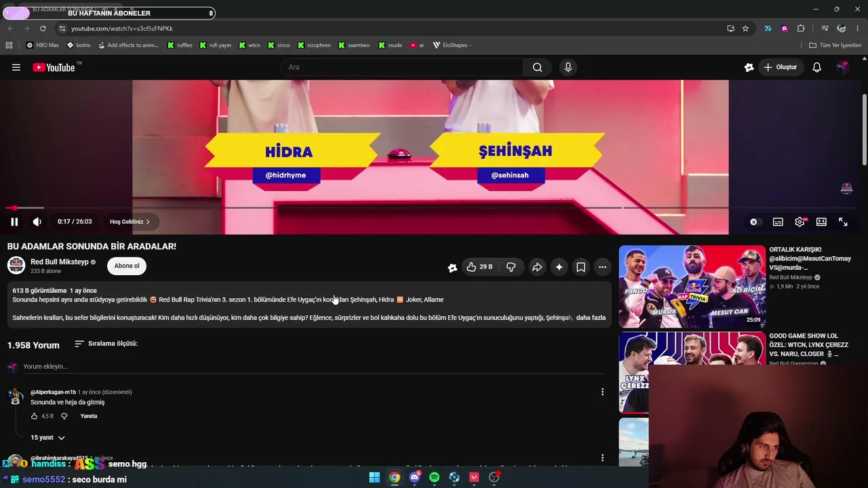Open GOOD GAME SHOW LOL video title
Viewport: 868px width, 488px height.
click(x=808, y=345)
